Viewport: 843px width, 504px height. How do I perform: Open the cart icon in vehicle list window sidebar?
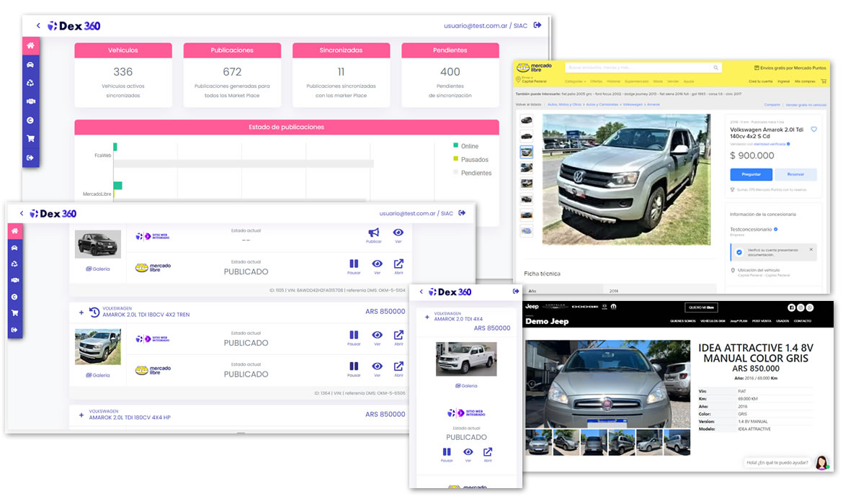pyautogui.click(x=15, y=312)
